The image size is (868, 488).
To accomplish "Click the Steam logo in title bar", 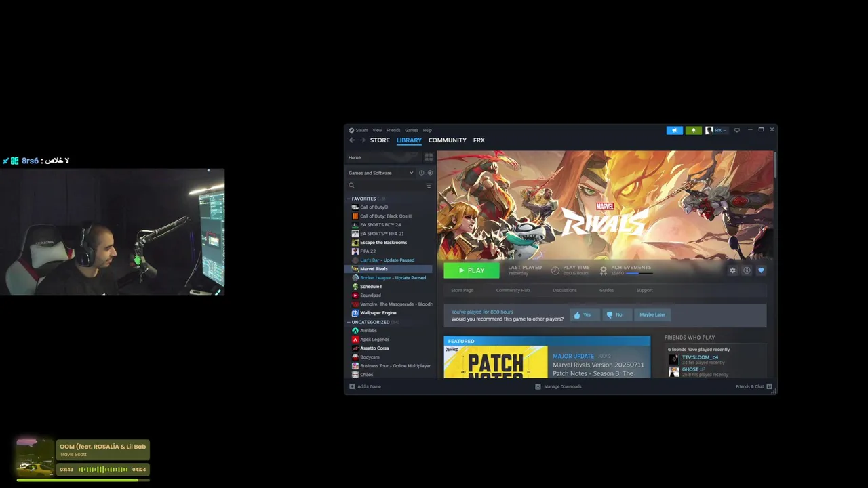I will [351, 130].
